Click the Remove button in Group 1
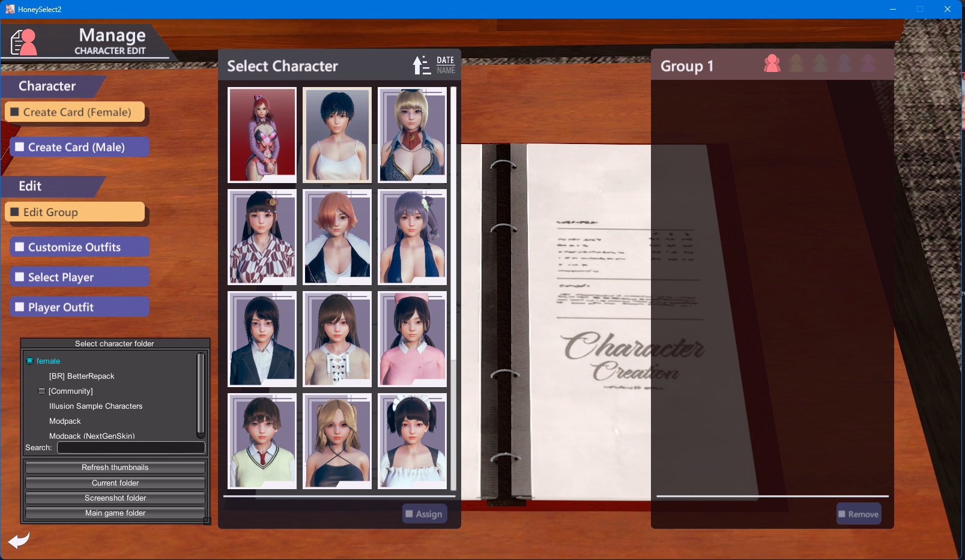The width and height of the screenshot is (965, 560). 859,514
